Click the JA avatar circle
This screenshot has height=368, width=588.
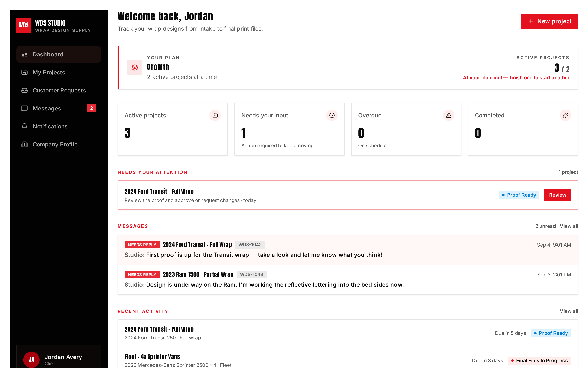click(31, 359)
